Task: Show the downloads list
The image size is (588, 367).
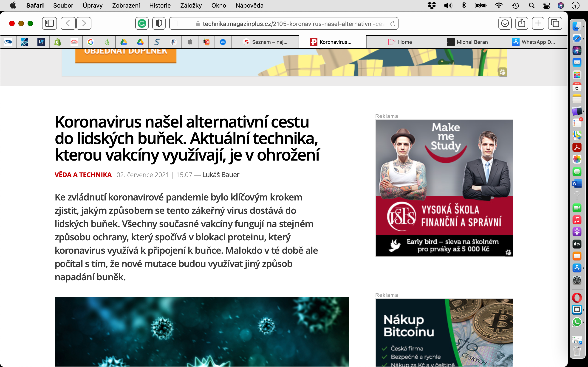Action: [x=505, y=23]
